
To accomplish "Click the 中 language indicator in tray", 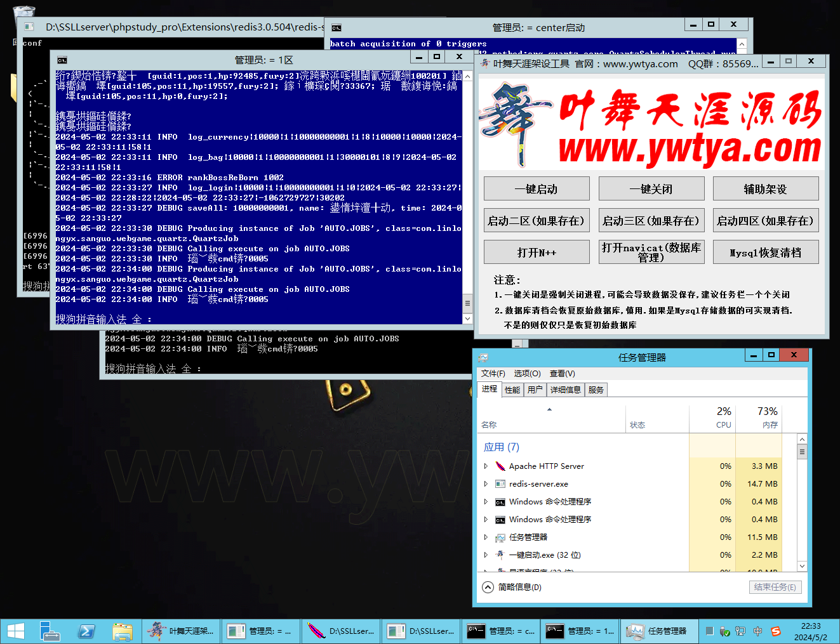I will click(757, 631).
